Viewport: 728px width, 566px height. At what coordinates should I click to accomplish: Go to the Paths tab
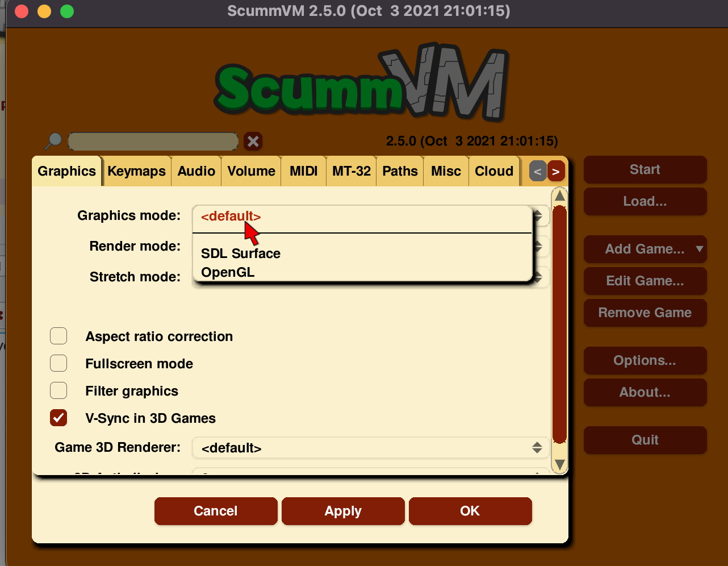(400, 171)
